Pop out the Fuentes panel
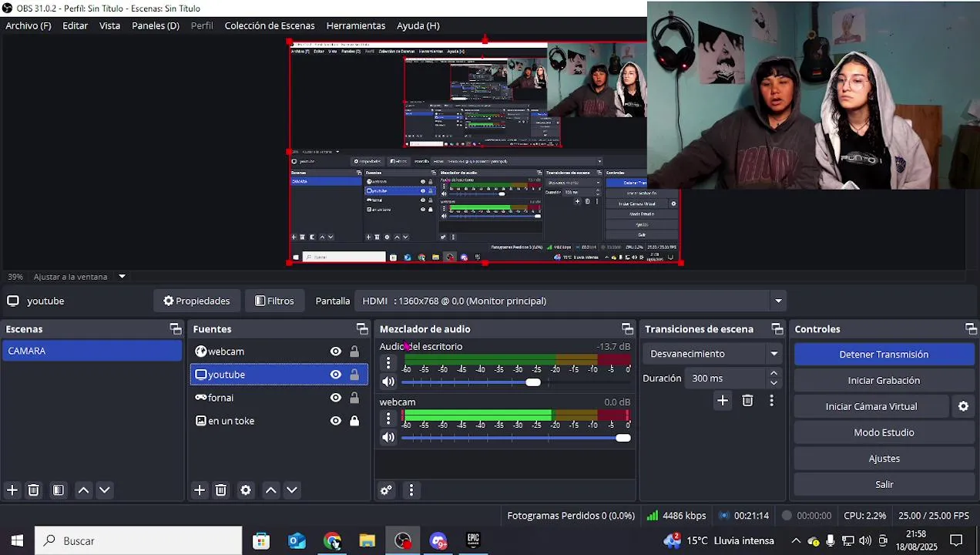980x555 pixels. (x=362, y=329)
